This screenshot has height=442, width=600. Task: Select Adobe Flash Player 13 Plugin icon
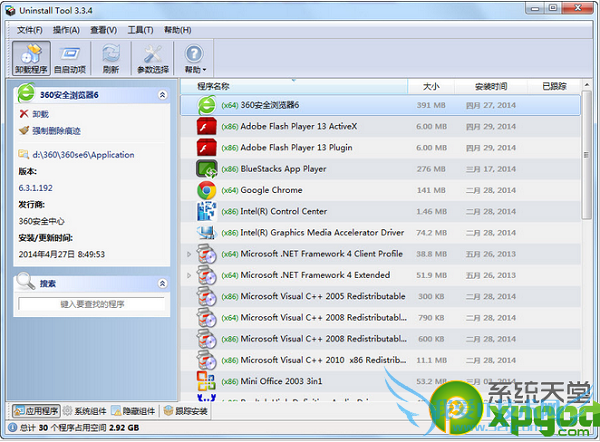[207, 148]
